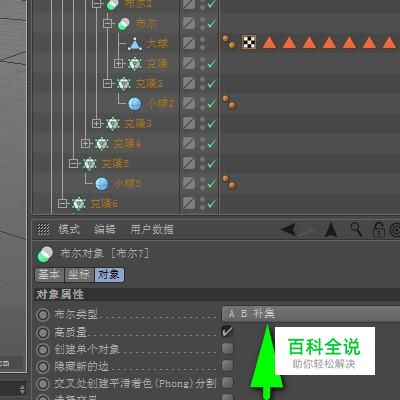Select the brown two-ball tag on the 大球 row
The image size is (400, 400).
[229, 42]
